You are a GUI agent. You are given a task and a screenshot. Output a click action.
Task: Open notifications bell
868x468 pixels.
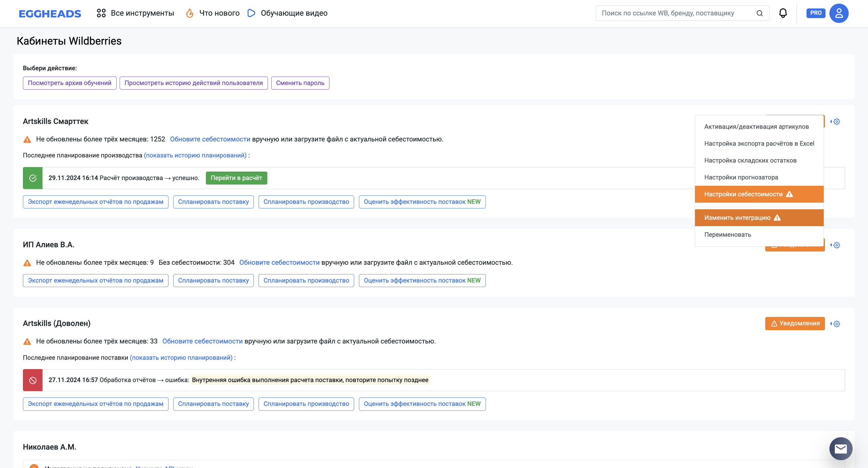tap(783, 13)
